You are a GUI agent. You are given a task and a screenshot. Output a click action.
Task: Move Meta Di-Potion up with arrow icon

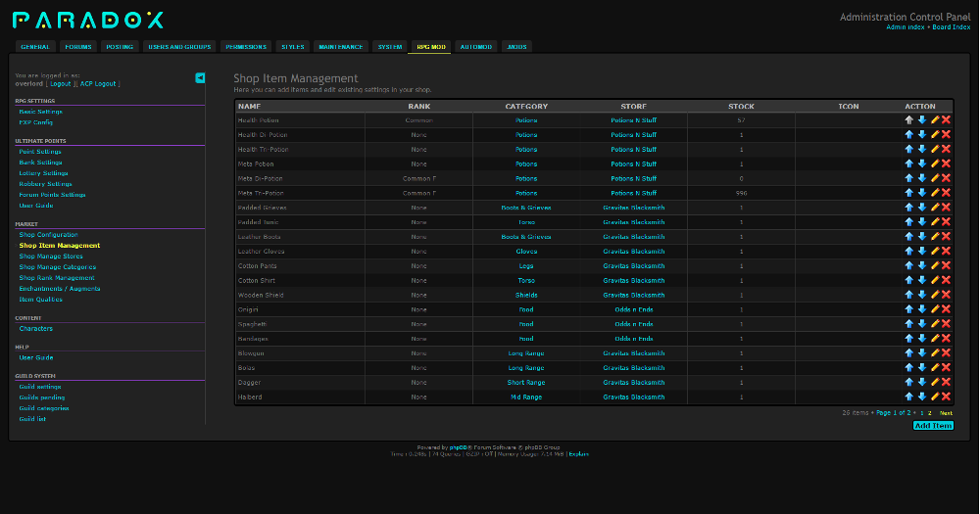908,178
